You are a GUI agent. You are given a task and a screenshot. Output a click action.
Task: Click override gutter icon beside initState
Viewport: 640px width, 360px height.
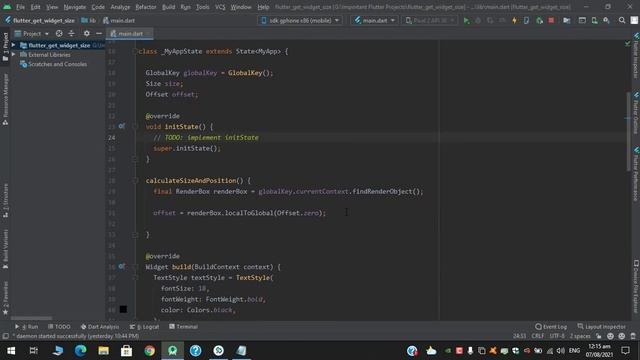122,127
